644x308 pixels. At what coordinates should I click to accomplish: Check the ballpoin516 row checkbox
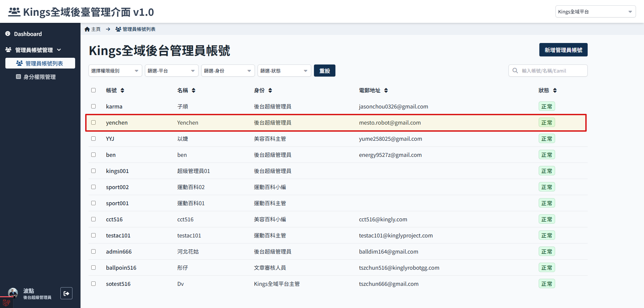[x=93, y=267]
